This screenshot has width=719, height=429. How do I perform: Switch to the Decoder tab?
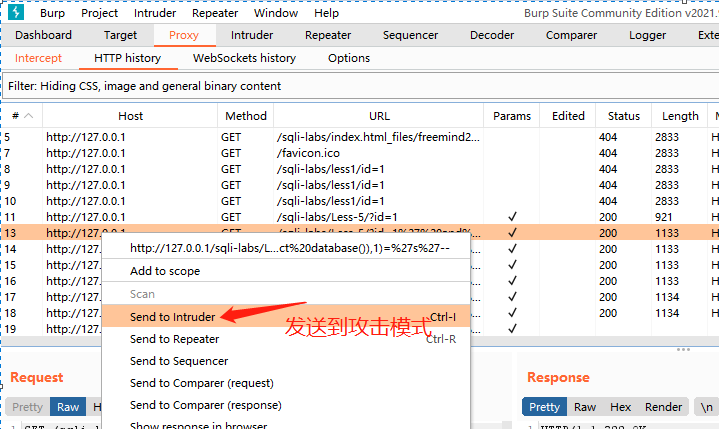[x=492, y=35]
